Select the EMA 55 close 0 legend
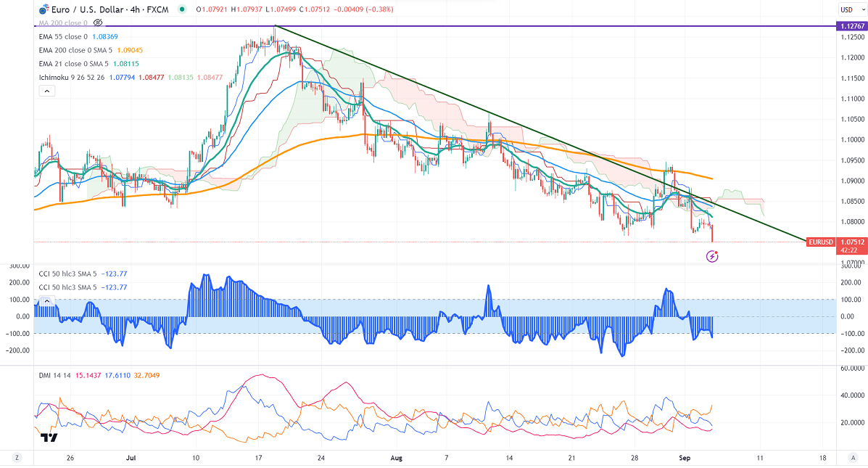Screen dimensions: 868x468 pyautogui.click(x=63, y=36)
